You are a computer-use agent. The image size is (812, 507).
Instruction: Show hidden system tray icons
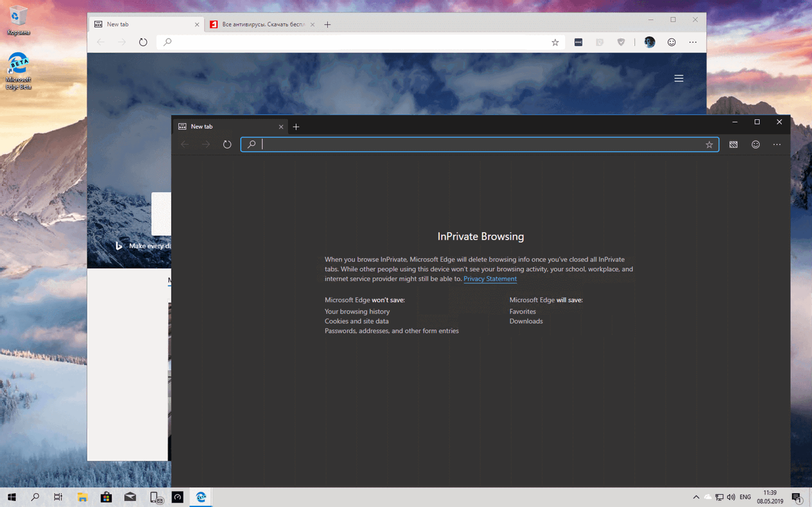click(696, 497)
